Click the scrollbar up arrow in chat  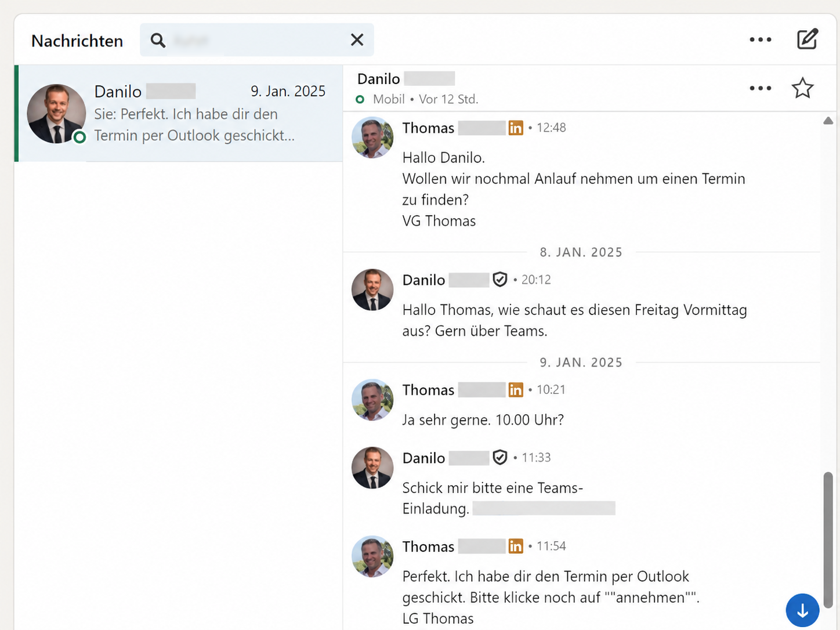point(828,121)
